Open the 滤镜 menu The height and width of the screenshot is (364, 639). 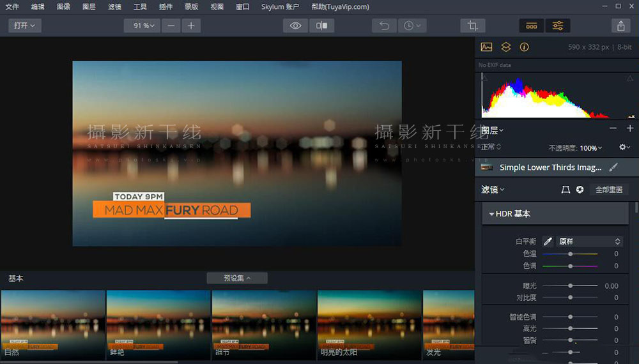[114, 6]
